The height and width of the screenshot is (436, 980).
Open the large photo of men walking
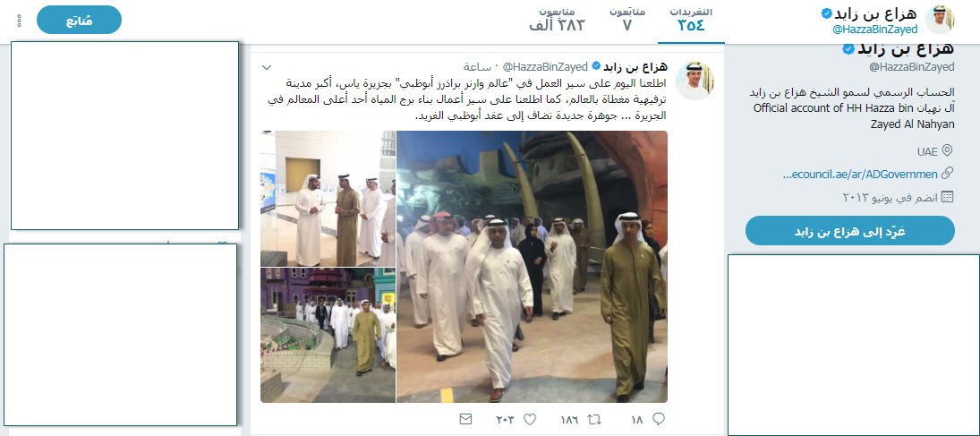[x=532, y=267]
